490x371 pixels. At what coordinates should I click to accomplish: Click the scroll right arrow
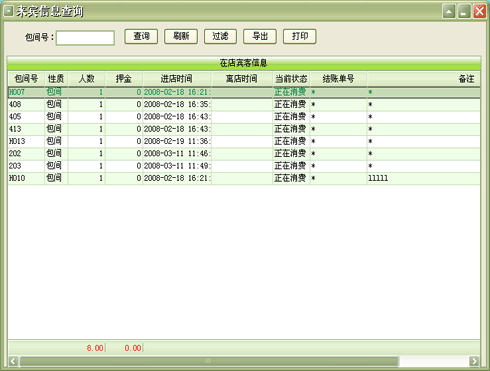(474, 361)
